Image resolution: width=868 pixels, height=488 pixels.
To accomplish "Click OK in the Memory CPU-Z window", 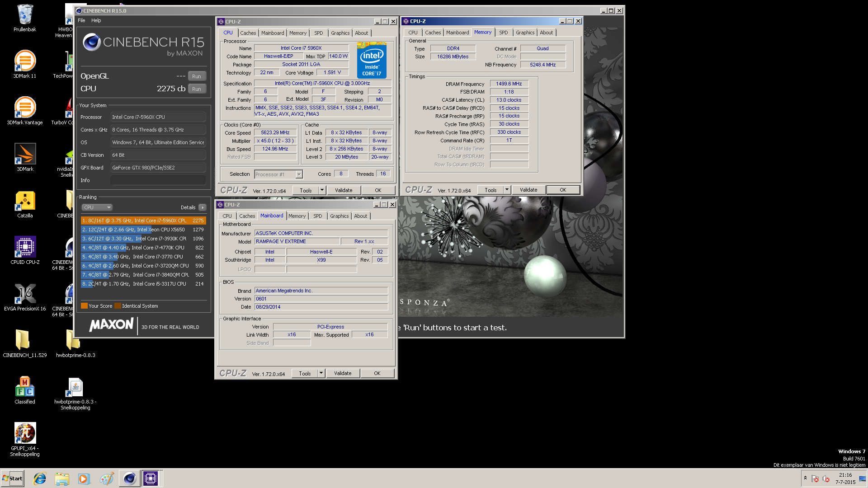I will click(x=563, y=190).
